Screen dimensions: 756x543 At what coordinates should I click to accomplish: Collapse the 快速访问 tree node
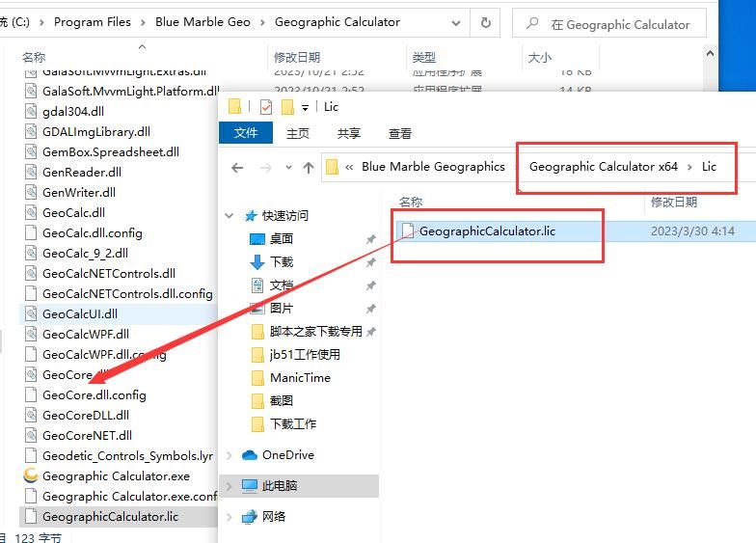pos(229,216)
